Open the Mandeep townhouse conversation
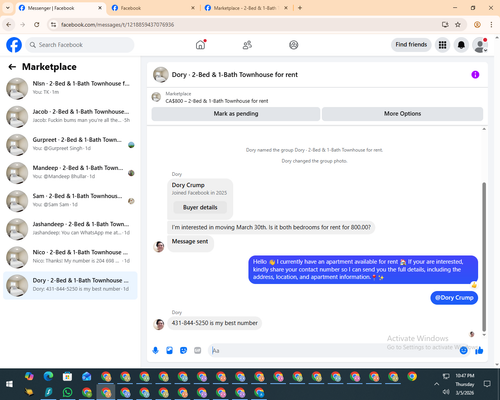Viewport: 500px width, 400px height. click(70, 173)
